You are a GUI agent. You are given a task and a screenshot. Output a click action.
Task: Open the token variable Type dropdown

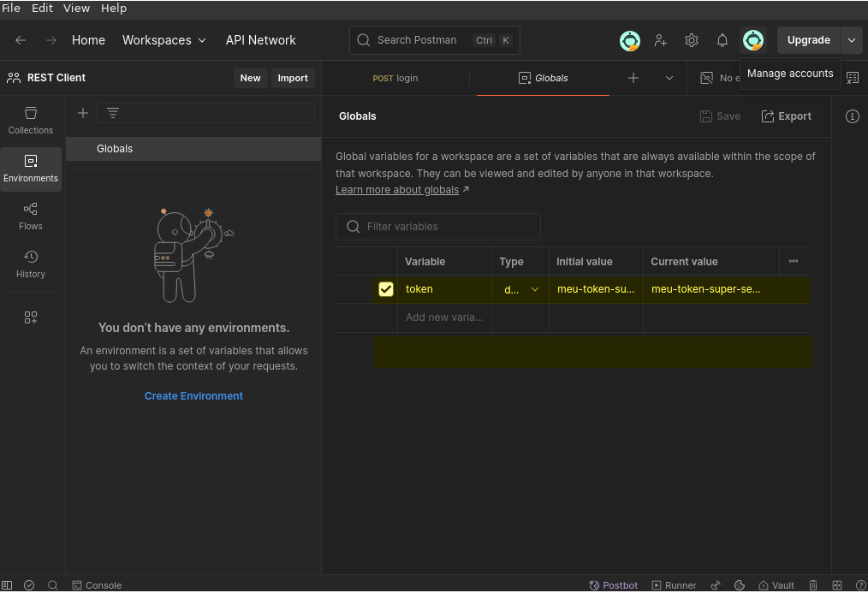[x=520, y=289]
